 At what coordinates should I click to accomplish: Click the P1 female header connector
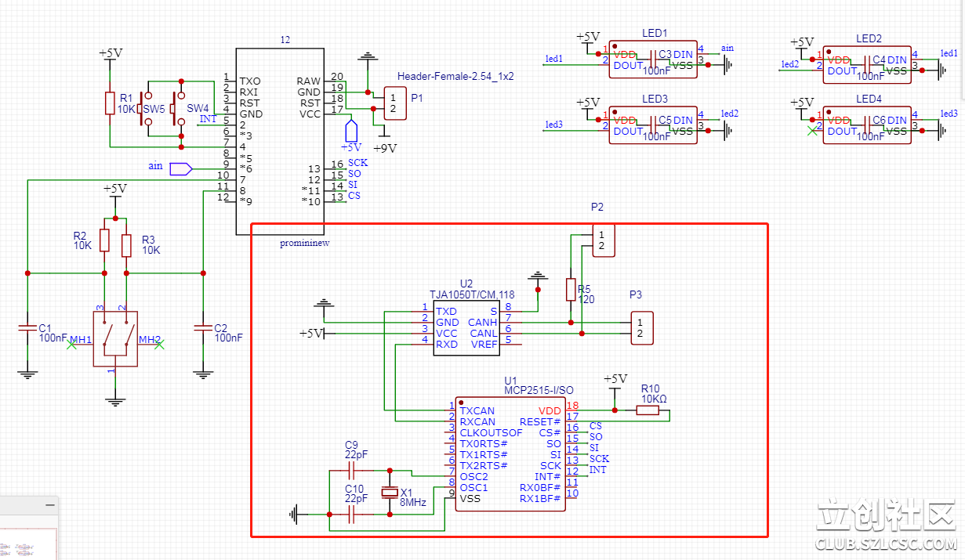click(394, 103)
